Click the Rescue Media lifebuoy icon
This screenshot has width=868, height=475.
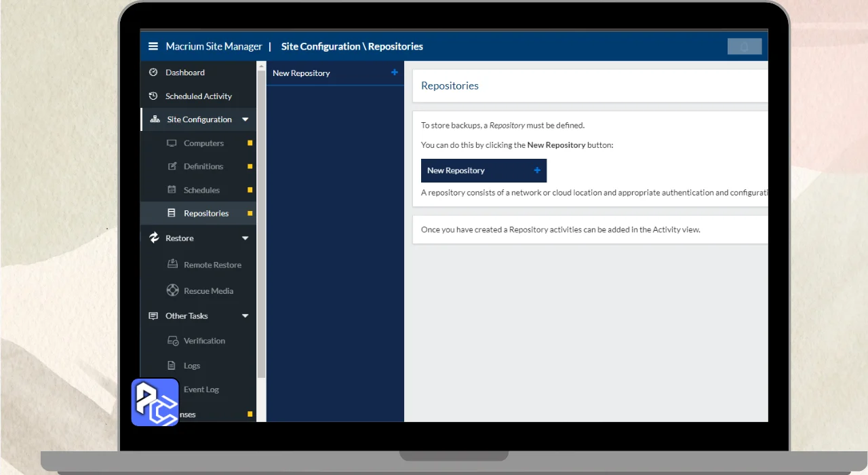click(172, 290)
